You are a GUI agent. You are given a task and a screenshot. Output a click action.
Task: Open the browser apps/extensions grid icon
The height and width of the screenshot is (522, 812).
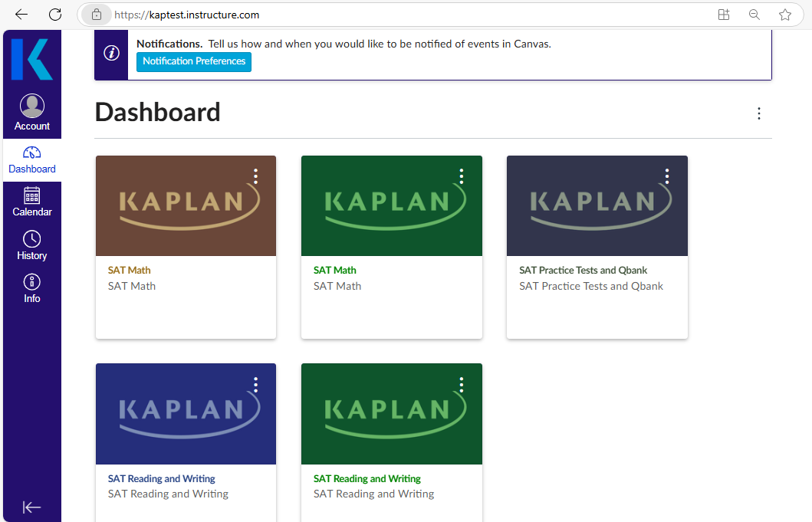click(724, 15)
